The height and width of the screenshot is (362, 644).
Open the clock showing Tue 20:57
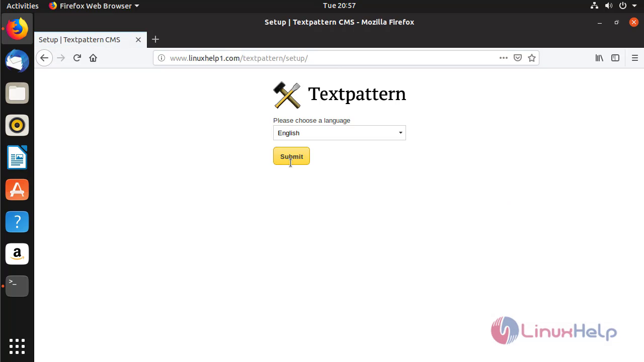[x=339, y=6]
